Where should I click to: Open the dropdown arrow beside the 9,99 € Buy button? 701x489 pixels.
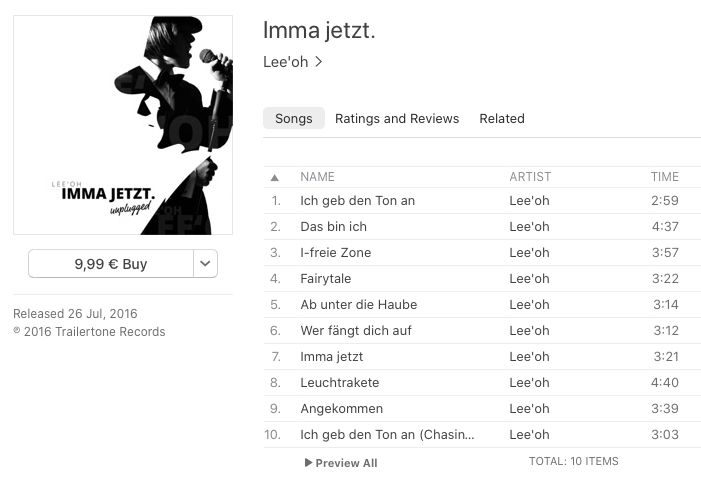[205, 264]
